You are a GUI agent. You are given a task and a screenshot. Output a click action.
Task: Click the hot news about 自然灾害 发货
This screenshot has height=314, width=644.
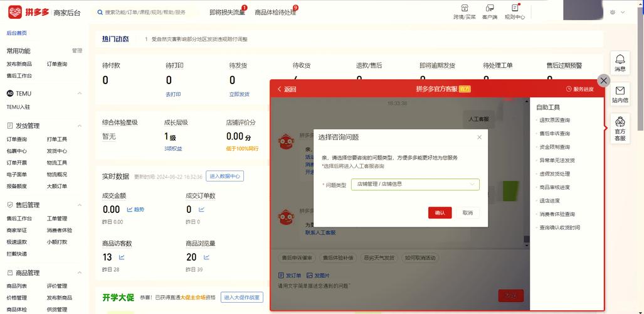[x=199, y=40]
